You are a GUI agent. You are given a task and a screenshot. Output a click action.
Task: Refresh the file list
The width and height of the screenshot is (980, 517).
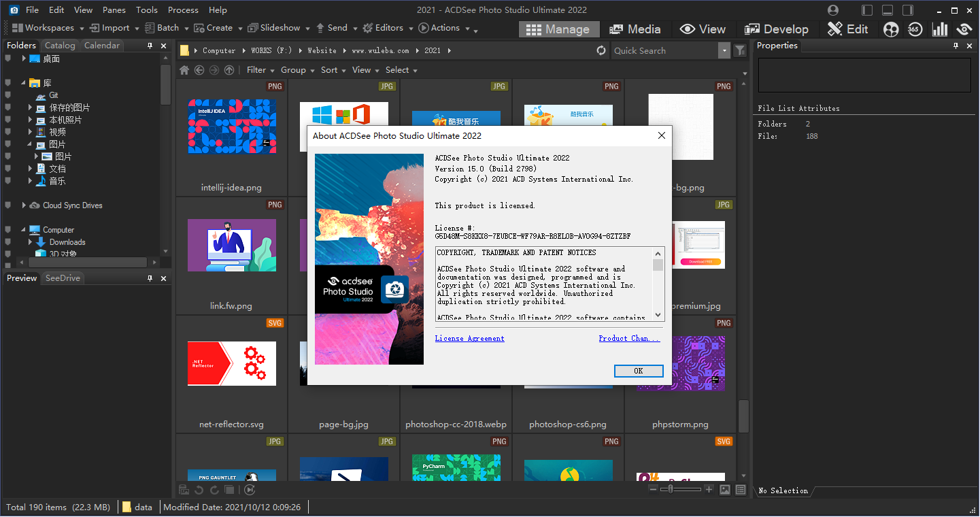601,50
